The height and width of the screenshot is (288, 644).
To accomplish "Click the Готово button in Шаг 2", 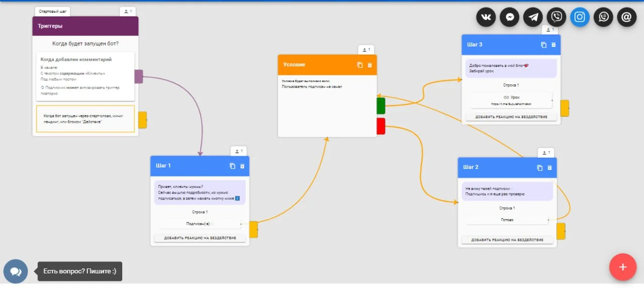I will tap(507, 220).
